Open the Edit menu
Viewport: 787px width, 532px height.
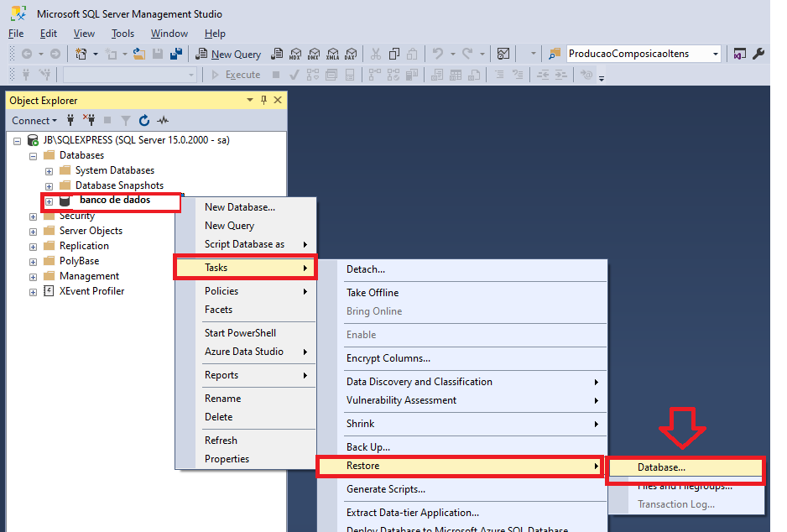coord(49,34)
